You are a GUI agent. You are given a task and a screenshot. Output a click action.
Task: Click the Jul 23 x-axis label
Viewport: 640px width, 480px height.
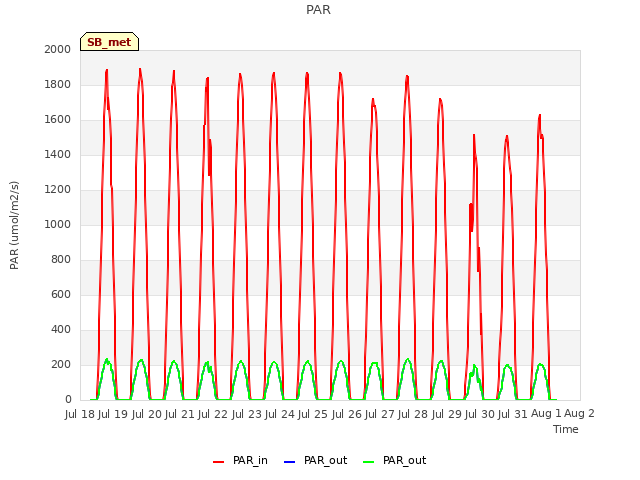247,414
